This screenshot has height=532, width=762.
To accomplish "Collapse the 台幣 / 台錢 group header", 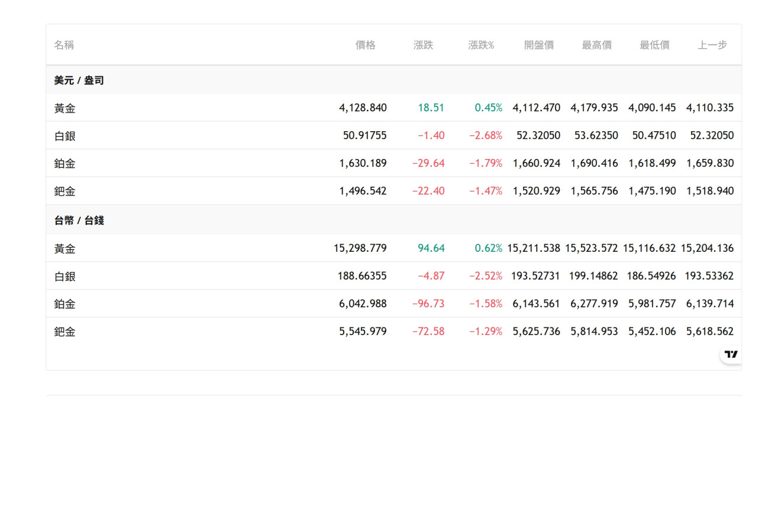I will [79, 220].
